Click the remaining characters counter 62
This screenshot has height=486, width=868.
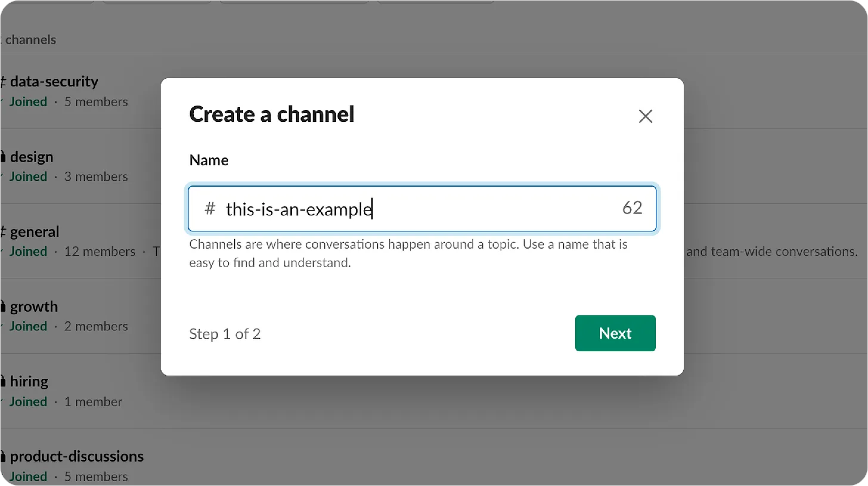pos(632,208)
